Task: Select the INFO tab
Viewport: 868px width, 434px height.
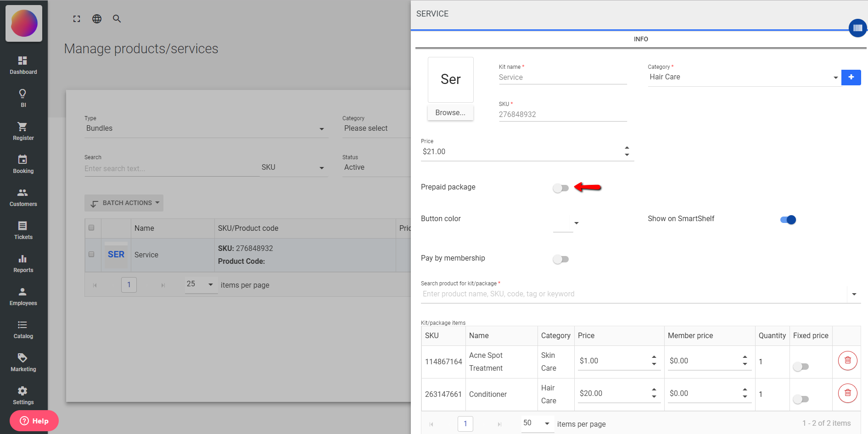Action: 641,39
